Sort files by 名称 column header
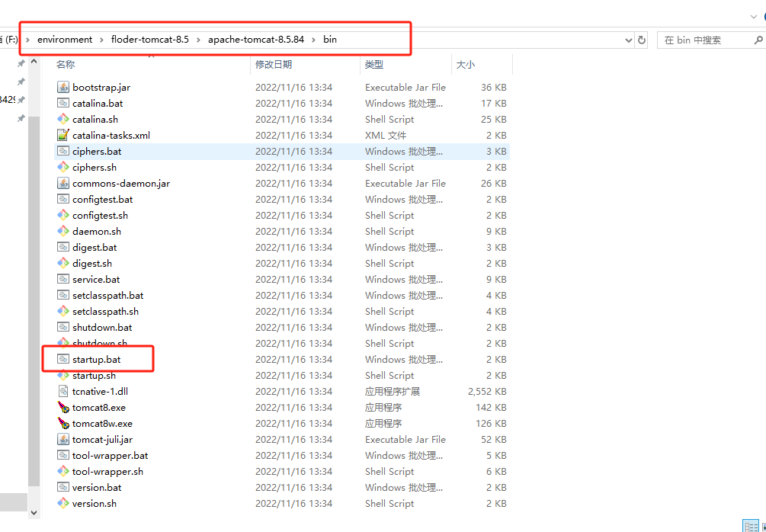 click(66, 65)
